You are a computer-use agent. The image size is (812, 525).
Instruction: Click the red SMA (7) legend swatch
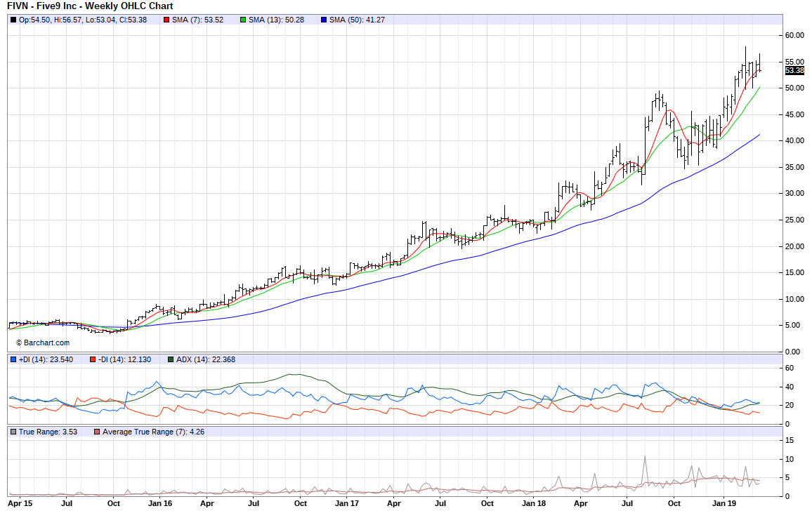(x=166, y=20)
